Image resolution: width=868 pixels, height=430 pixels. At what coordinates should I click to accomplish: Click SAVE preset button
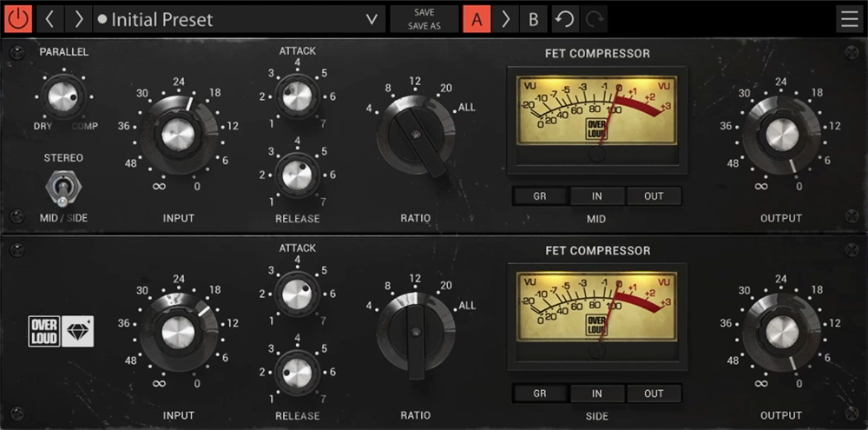[x=424, y=12]
